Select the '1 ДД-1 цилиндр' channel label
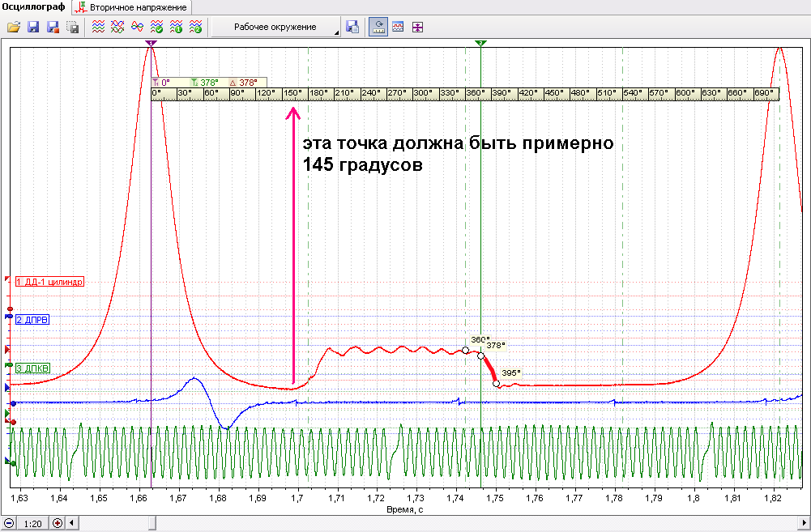Screen dimensions: 811x532 coord(49,282)
